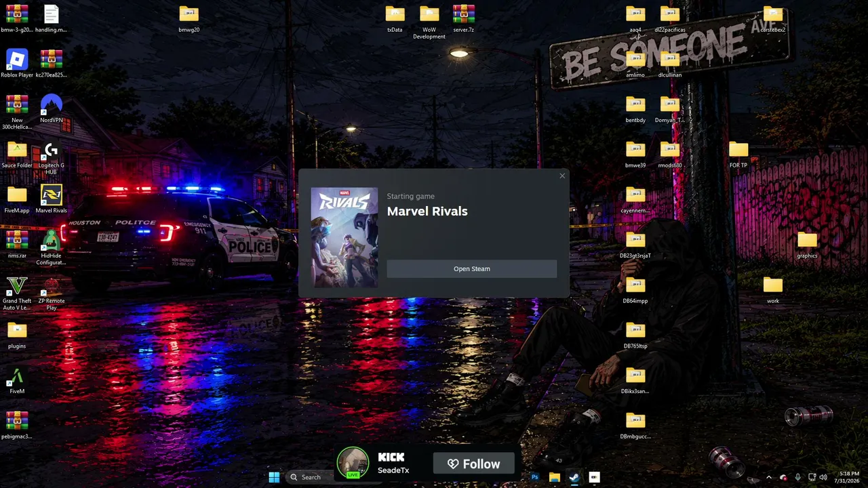Screen dimensions: 868x488
Task: Select the dlcullinan folder
Action: point(670,64)
